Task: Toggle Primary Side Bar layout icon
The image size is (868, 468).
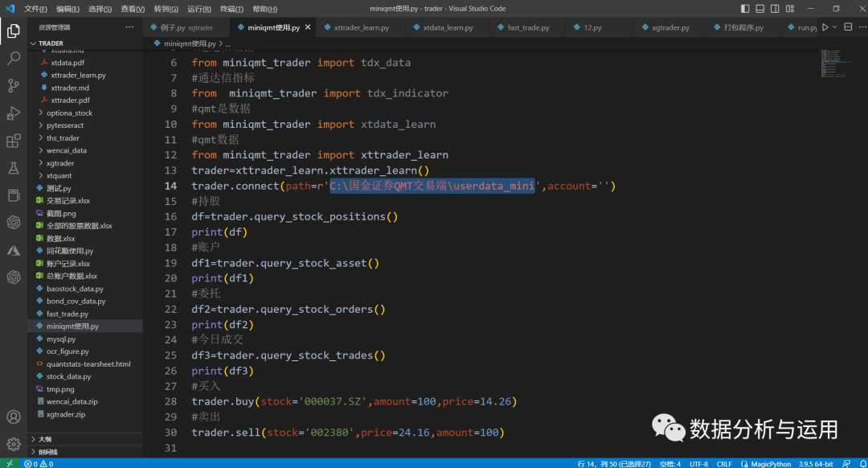Action: tap(745, 8)
